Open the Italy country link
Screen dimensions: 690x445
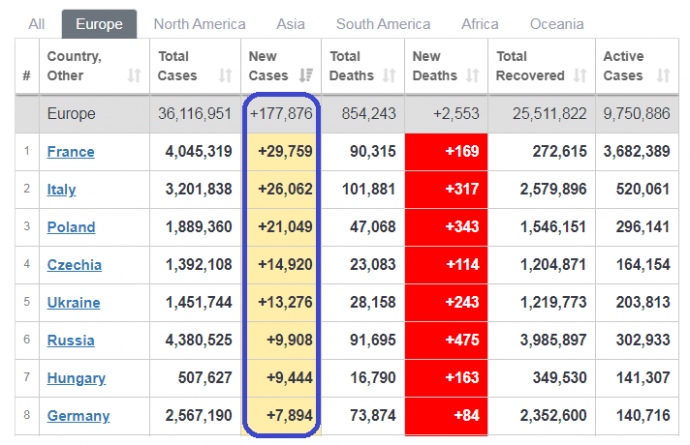[x=61, y=190]
